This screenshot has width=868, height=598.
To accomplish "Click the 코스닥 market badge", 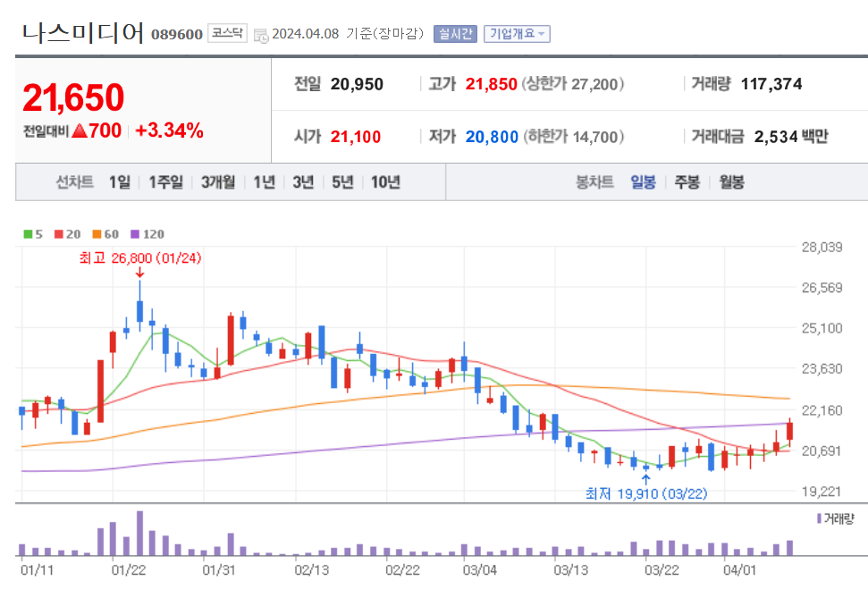I will [x=227, y=33].
